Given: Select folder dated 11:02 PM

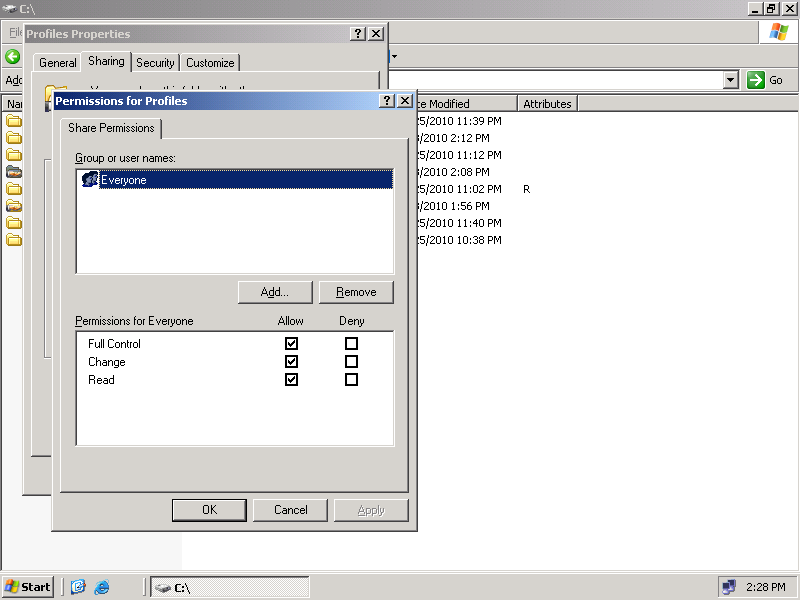Looking at the screenshot, I should 14,189.
